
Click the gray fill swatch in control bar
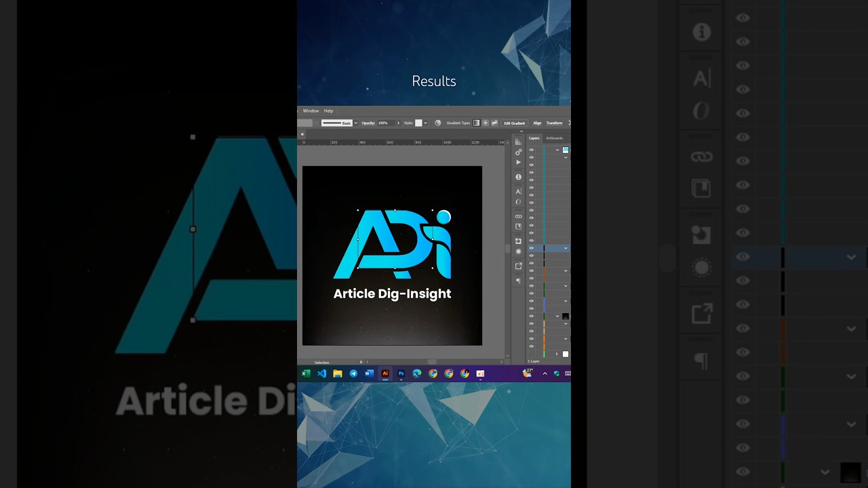[x=305, y=123]
